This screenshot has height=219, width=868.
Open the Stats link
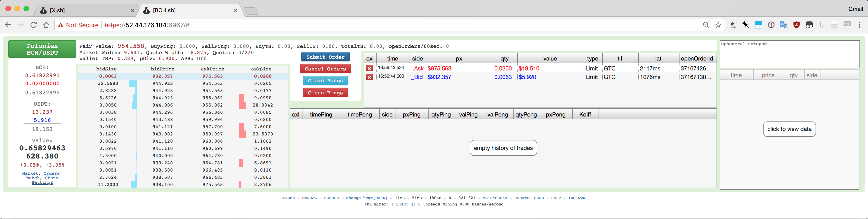(52, 178)
